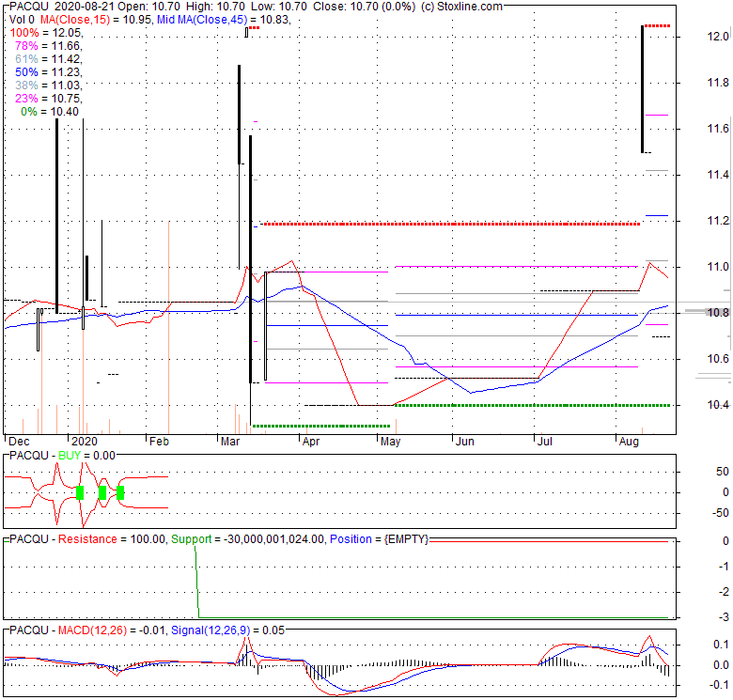Select the '50% = 11.23' Fibonacci label
The image size is (733, 700).
pos(49,72)
